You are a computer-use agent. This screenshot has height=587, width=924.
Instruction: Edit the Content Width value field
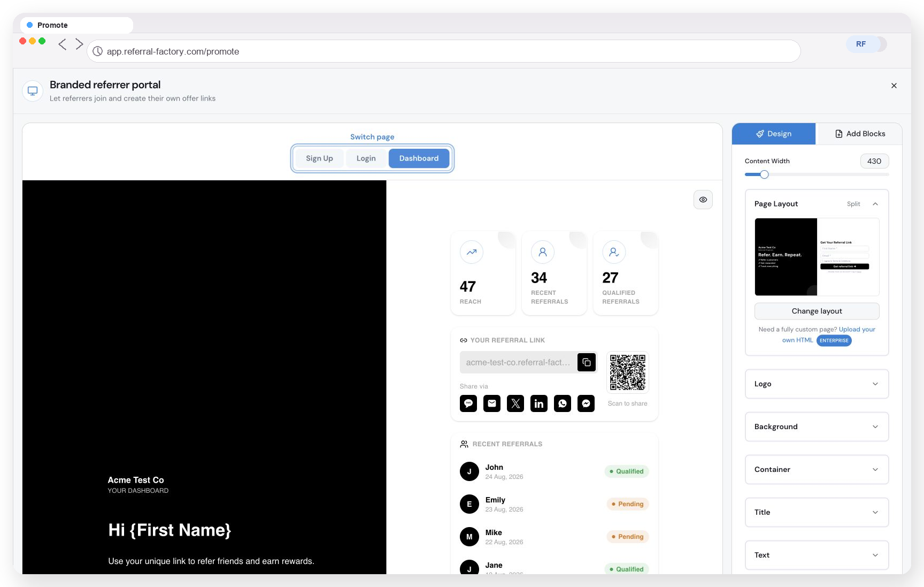pyautogui.click(x=874, y=161)
